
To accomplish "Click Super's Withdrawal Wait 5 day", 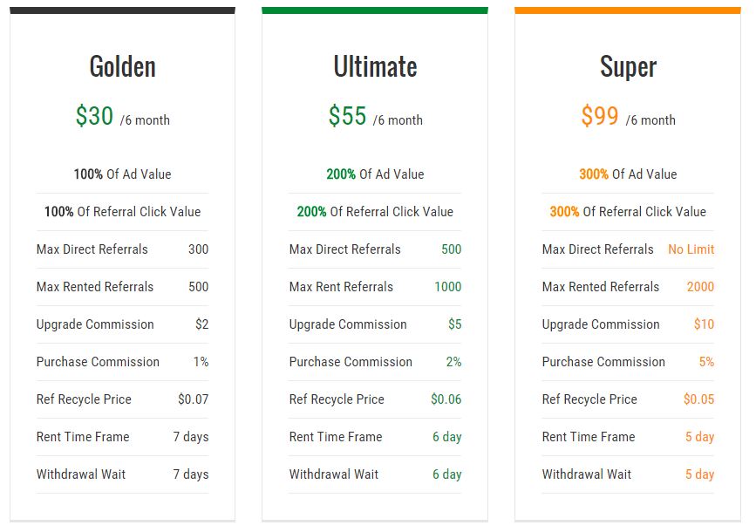I will (699, 474).
